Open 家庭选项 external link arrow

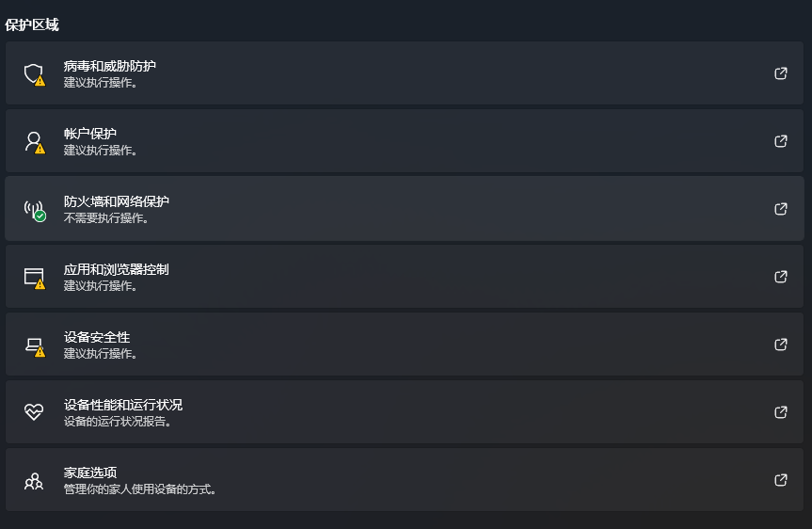[x=780, y=480]
